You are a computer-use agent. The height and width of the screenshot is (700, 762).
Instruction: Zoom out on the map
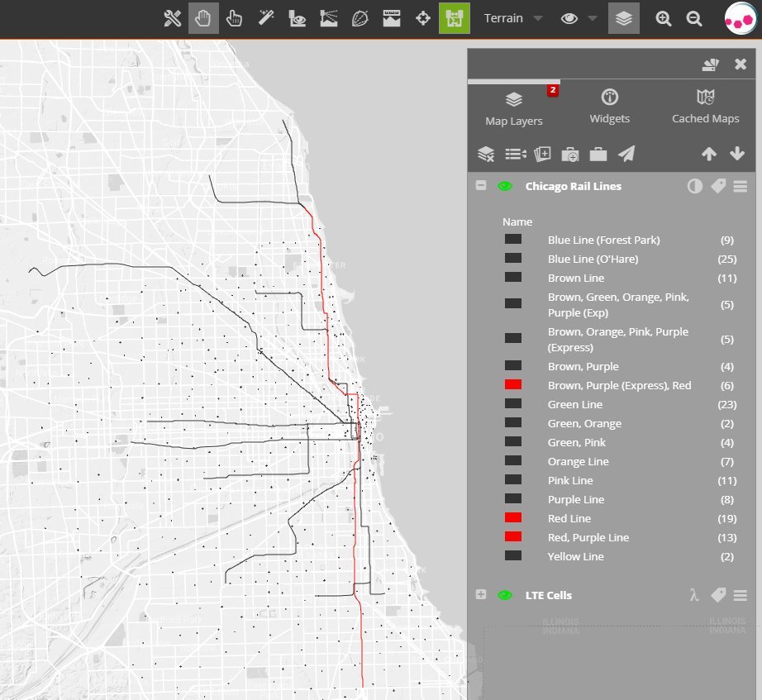[x=694, y=18]
